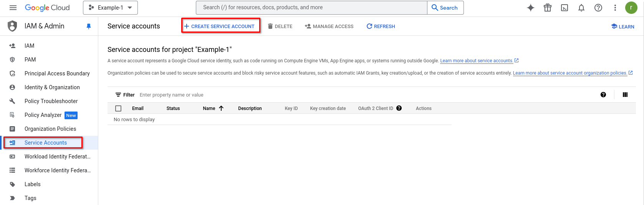The image size is (644, 205).
Task: Open the Example-1 project picker dropdown
Action: pyautogui.click(x=110, y=8)
